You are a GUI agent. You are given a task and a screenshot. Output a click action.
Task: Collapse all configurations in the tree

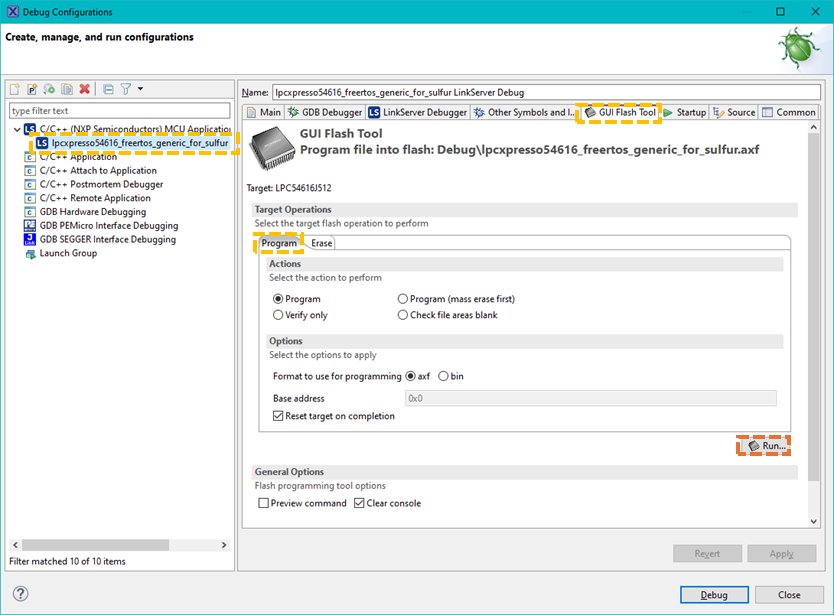pos(108,90)
